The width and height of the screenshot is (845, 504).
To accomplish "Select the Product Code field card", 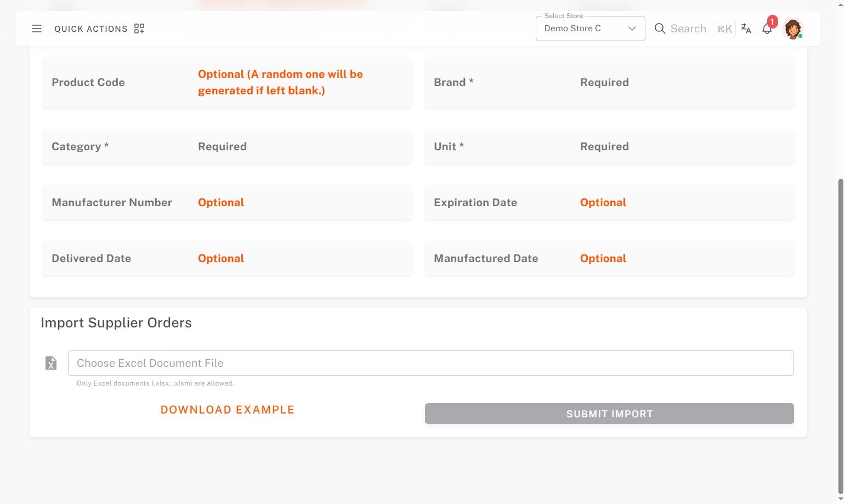I will click(227, 82).
